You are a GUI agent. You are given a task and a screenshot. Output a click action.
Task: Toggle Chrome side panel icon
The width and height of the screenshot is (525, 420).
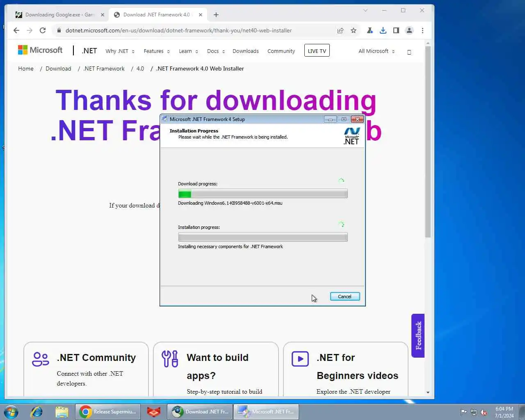[x=396, y=30]
